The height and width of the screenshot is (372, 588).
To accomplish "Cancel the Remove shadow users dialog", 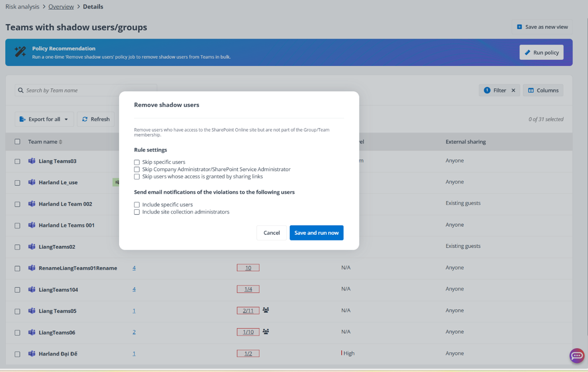I will click(x=271, y=233).
